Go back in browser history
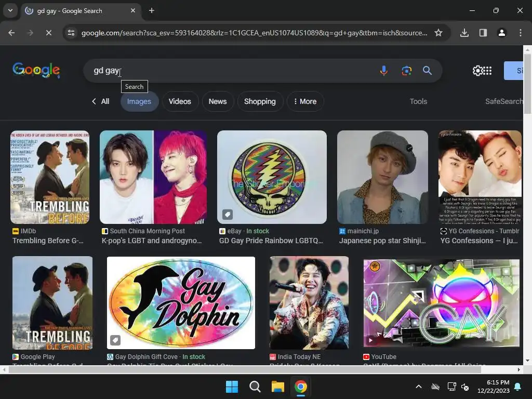This screenshot has width=532, height=399. (x=11, y=33)
